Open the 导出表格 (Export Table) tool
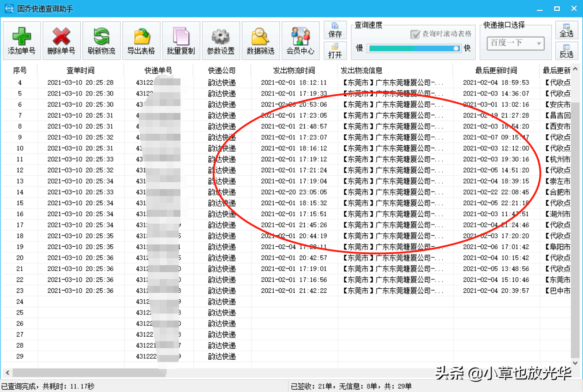The width and height of the screenshot is (583, 392). point(141,40)
